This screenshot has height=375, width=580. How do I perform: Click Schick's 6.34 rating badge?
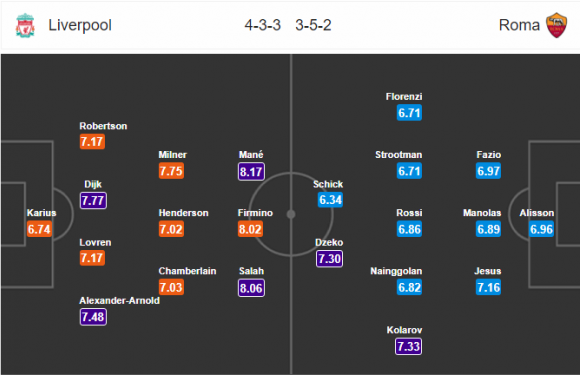(x=330, y=200)
